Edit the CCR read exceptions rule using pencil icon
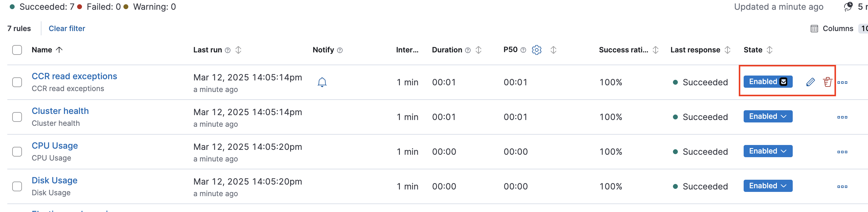 point(811,82)
